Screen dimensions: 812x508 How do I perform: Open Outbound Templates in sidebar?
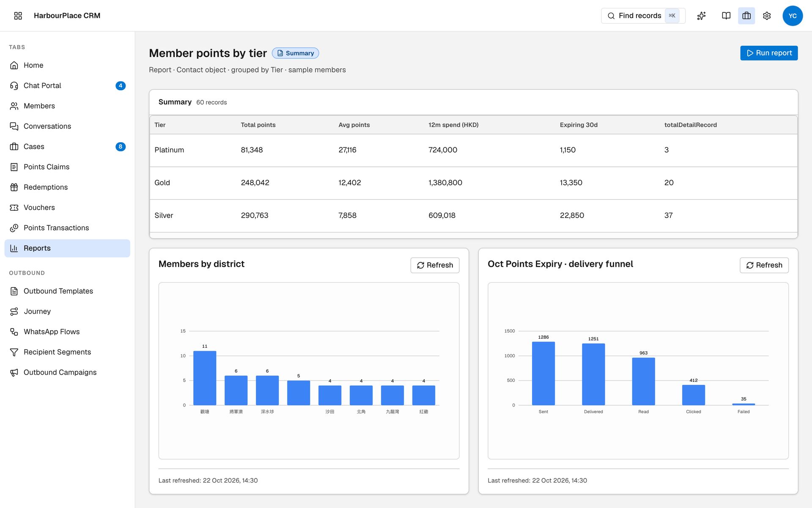[x=67, y=291]
